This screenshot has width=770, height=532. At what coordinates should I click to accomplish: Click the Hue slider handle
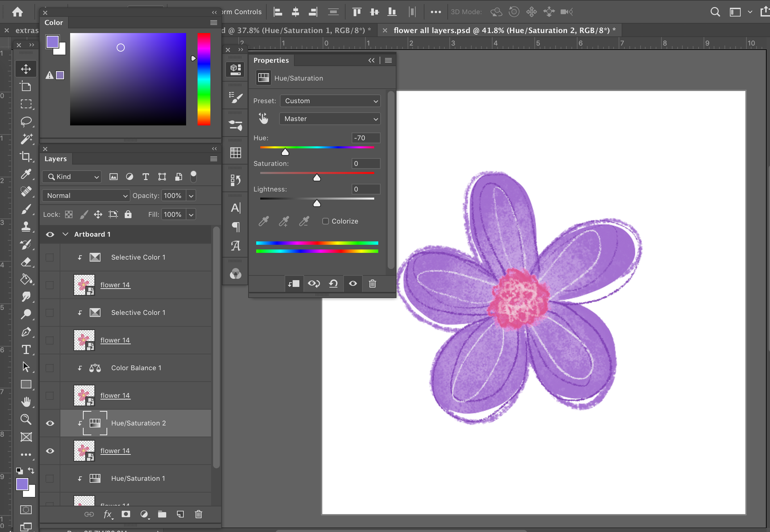click(285, 152)
